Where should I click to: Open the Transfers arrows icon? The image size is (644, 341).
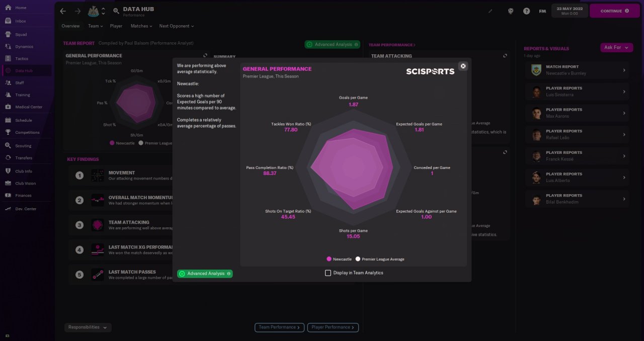point(8,158)
